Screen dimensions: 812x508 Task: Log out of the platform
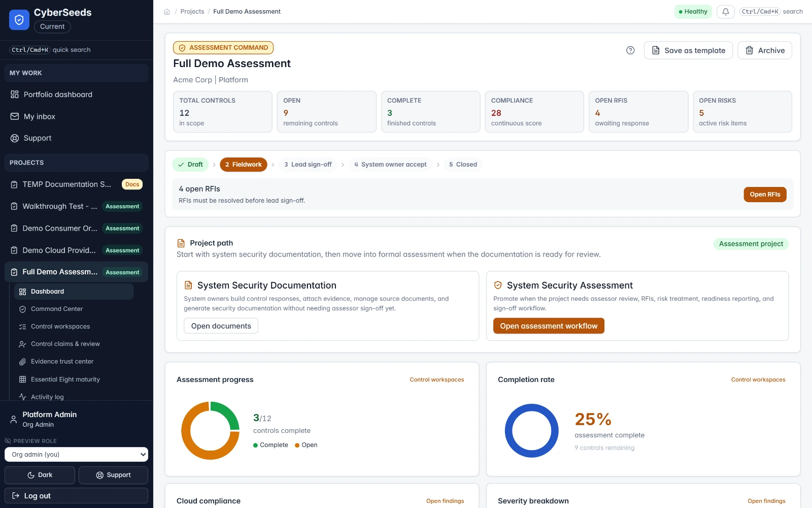point(76,496)
